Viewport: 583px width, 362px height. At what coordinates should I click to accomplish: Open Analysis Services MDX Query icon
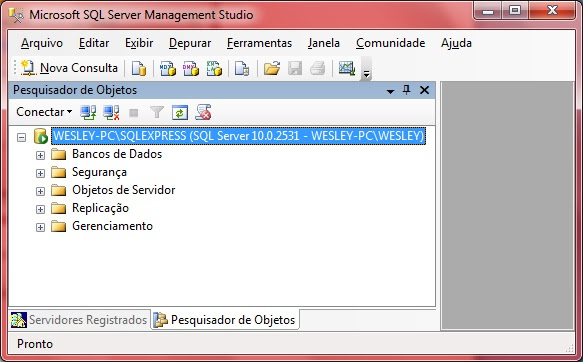click(168, 68)
